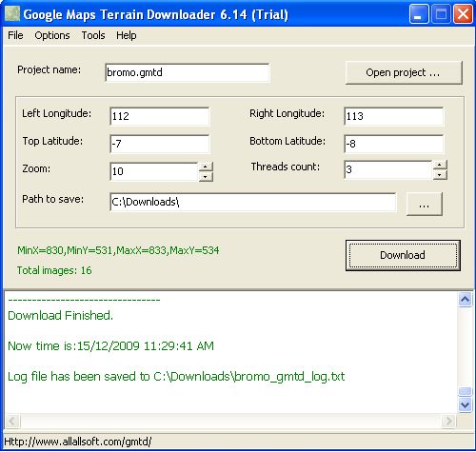
Task: Click the Left Longitude field
Action: click(x=160, y=116)
